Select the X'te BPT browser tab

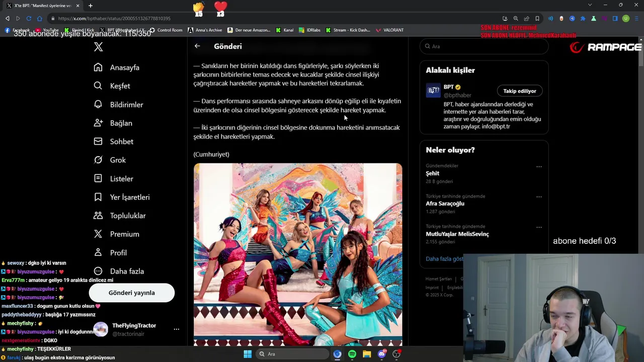[43, 6]
